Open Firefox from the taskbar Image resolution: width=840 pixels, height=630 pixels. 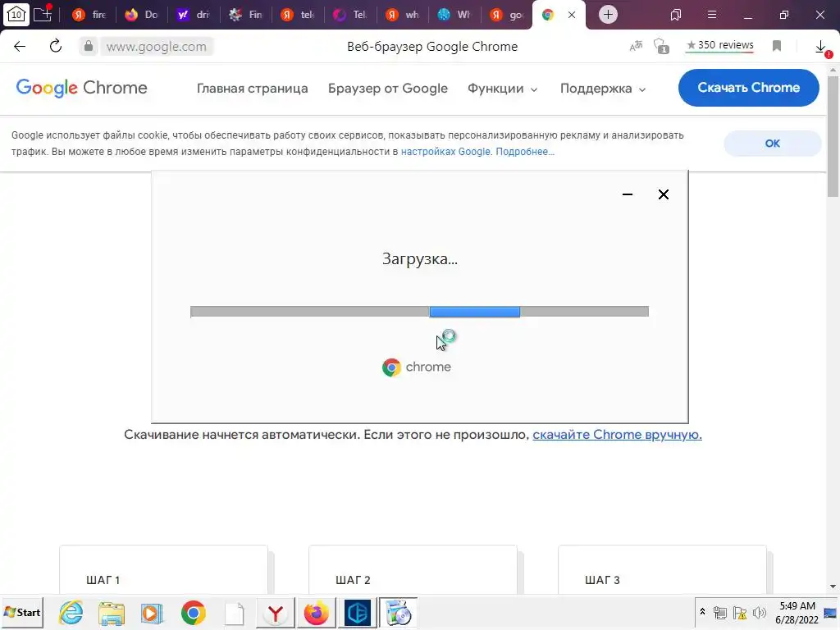(316, 613)
